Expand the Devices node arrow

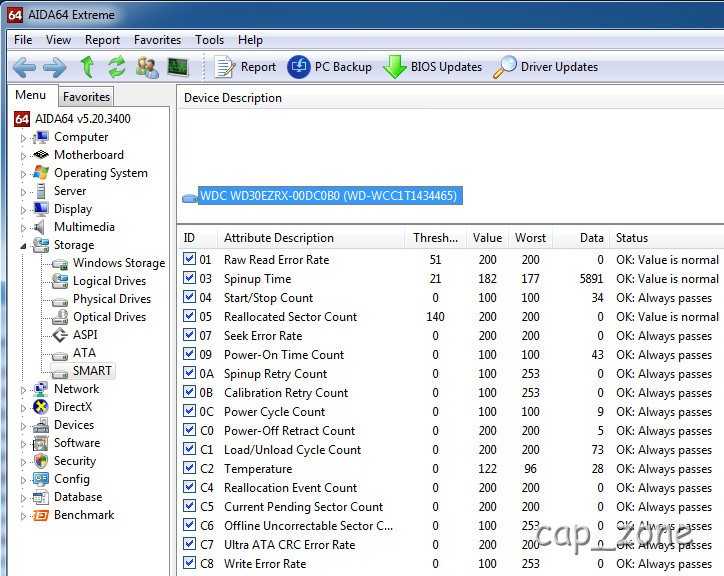point(23,426)
